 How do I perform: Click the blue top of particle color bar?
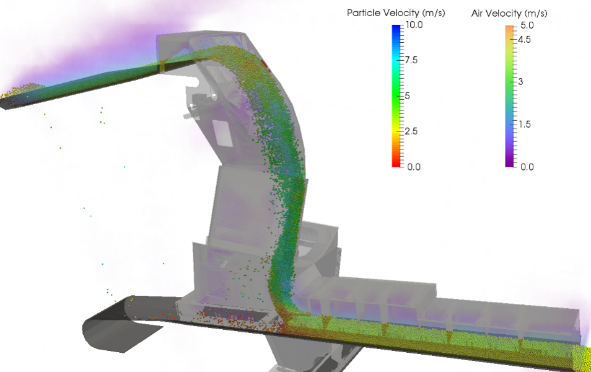(x=396, y=29)
